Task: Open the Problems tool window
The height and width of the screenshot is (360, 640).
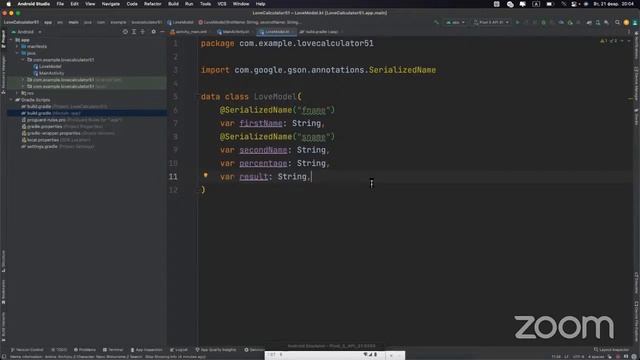Action: tap(84, 350)
